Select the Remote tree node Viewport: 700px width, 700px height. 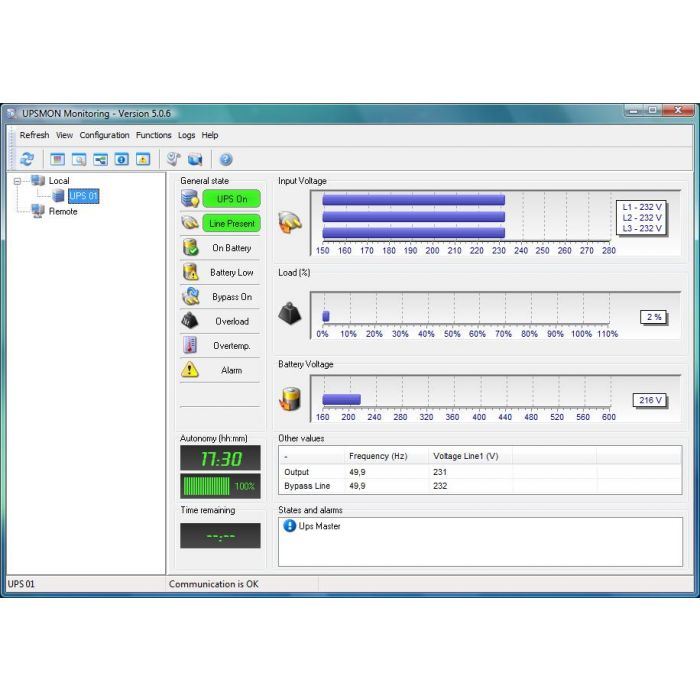pyautogui.click(x=62, y=211)
